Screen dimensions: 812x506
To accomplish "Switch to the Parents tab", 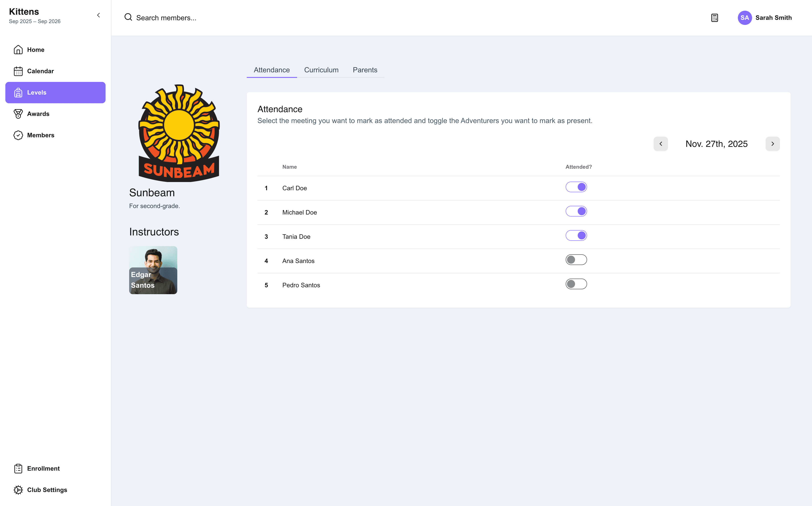I will click(365, 70).
